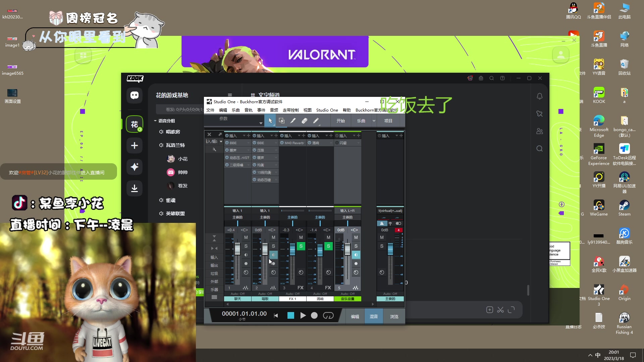
Task: Open 输入/输出 dropdown in mixer panel
Action: (x=221, y=142)
